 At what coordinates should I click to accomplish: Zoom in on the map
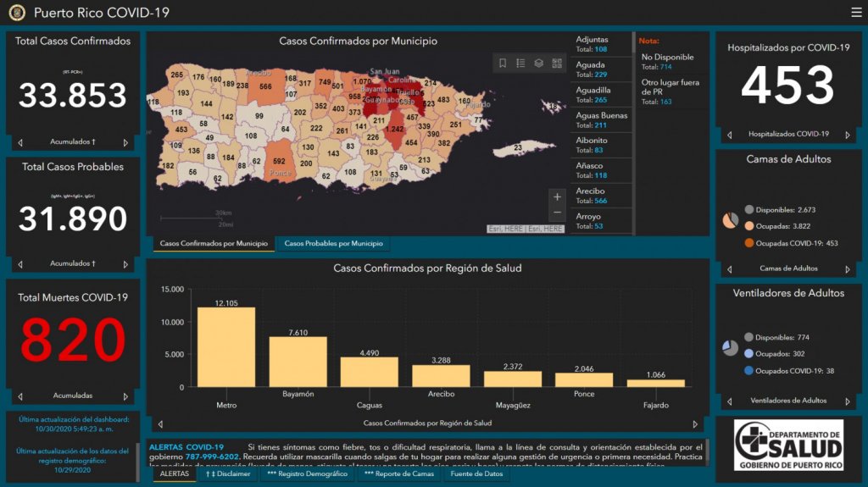[557, 197]
